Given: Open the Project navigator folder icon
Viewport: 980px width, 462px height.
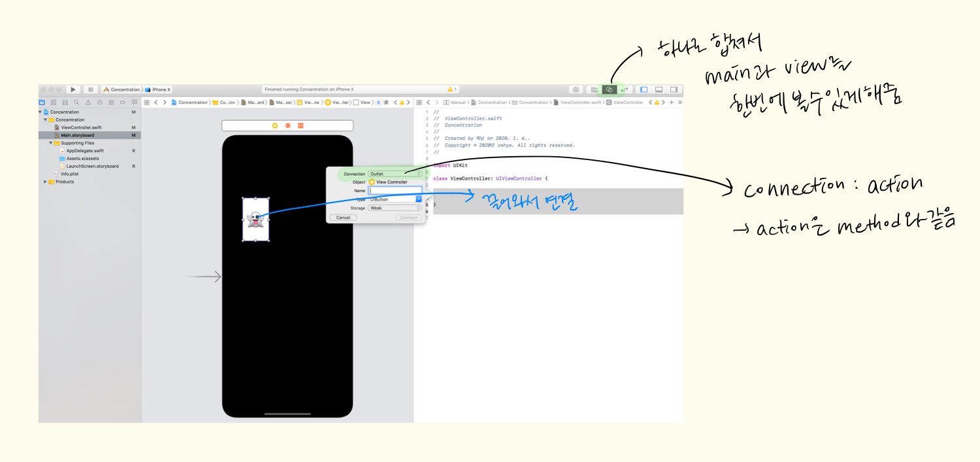Looking at the screenshot, I should 42,103.
